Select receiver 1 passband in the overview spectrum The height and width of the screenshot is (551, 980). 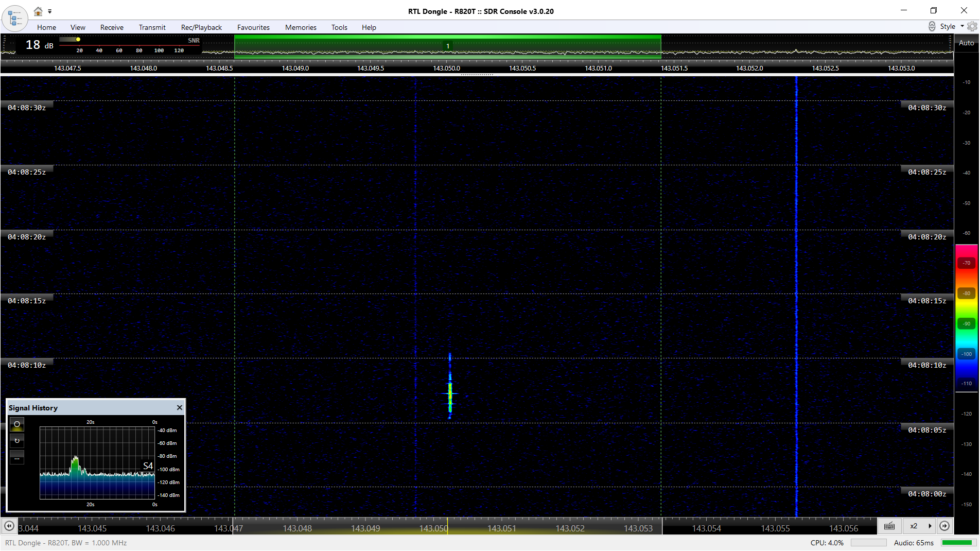(x=448, y=46)
